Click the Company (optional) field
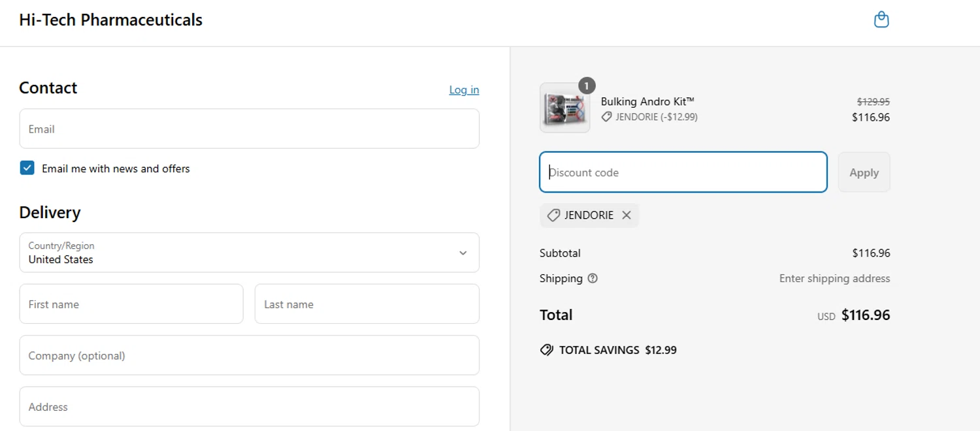Screen dimensions: 980x431 (x=249, y=355)
